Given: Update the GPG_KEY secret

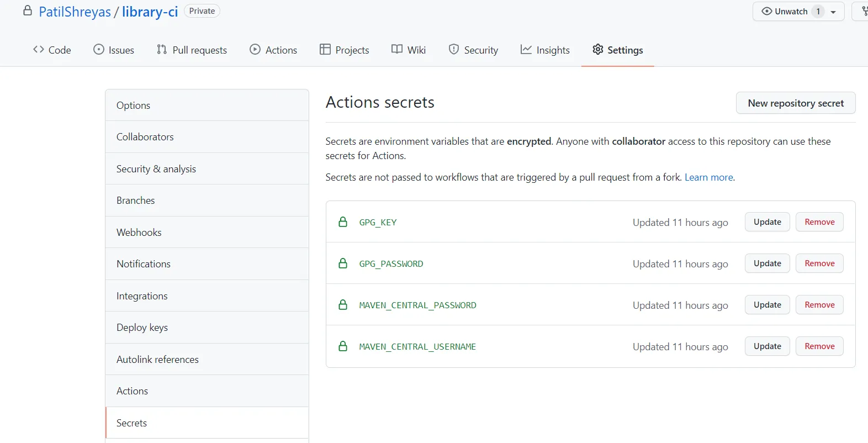Looking at the screenshot, I should tap(768, 221).
